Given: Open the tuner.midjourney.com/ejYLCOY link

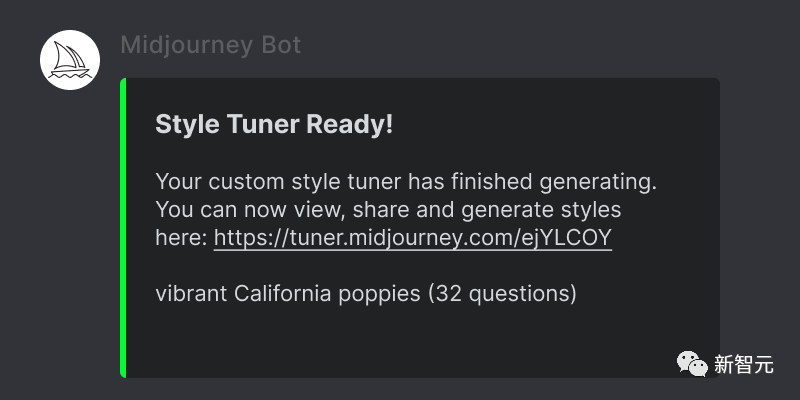Looking at the screenshot, I should [x=412, y=238].
